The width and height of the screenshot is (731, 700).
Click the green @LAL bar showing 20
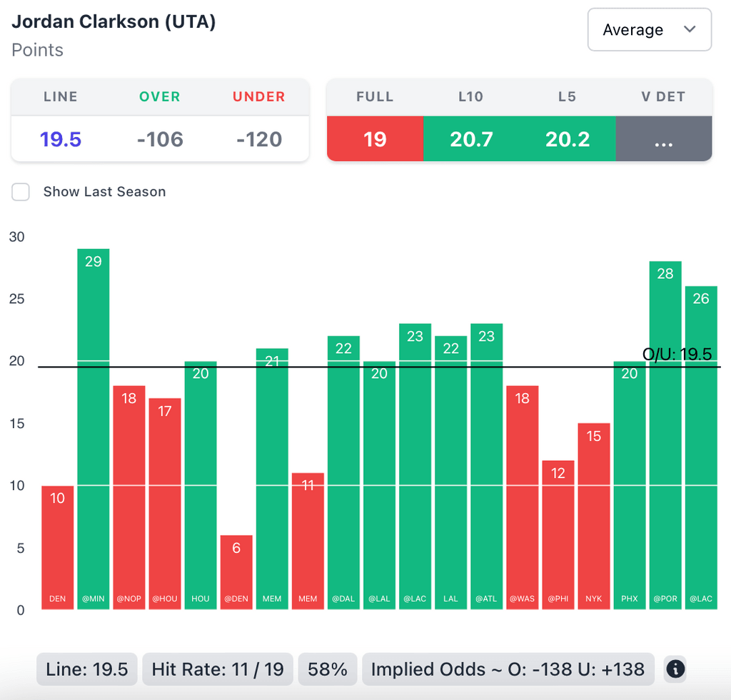pos(379,485)
